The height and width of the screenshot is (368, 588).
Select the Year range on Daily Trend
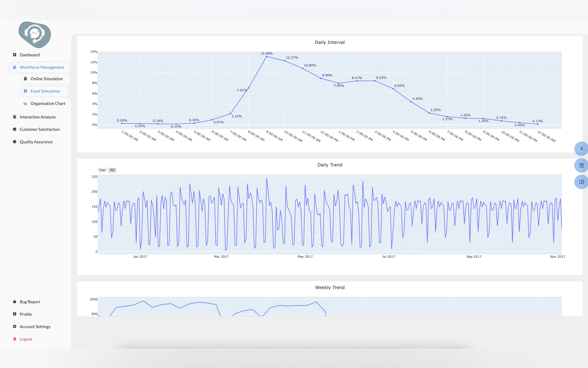click(102, 170)
